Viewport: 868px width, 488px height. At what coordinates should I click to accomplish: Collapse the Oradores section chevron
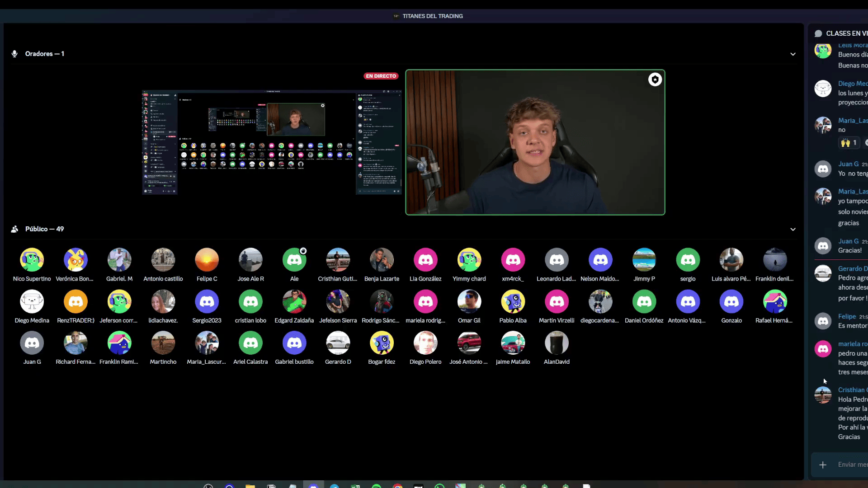pyautogui.click(x=793, y=54)
